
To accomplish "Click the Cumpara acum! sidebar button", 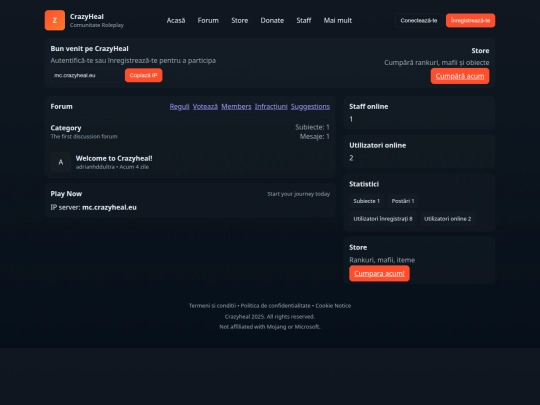I will click(379, 273).
